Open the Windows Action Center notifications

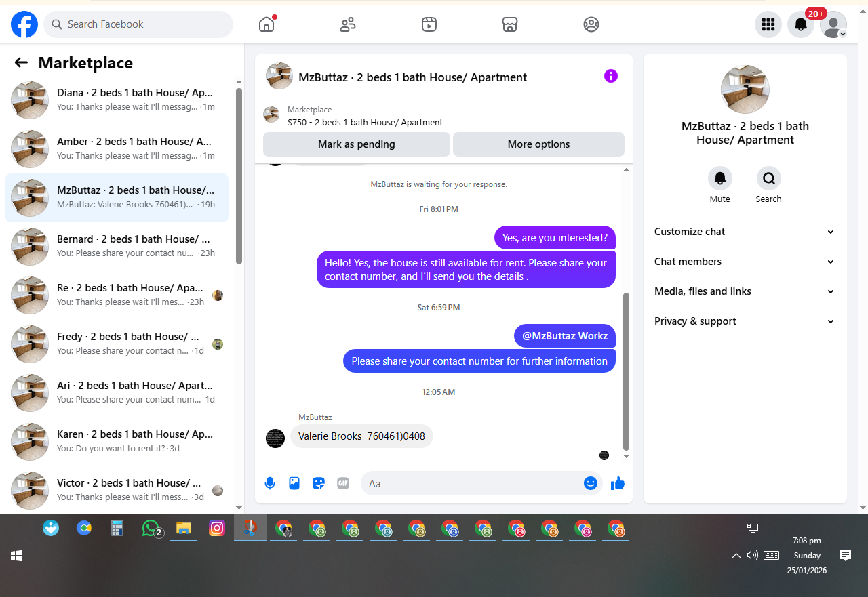pos(846,556)
